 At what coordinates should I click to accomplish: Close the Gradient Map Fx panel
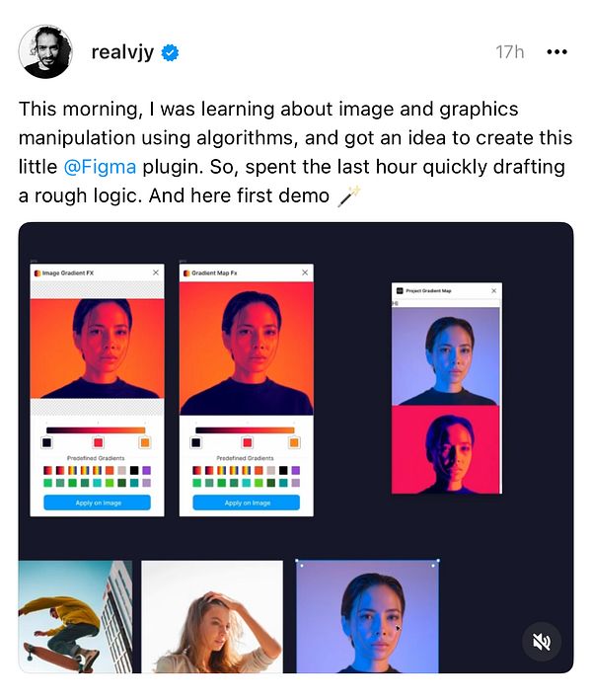point(305,272)
